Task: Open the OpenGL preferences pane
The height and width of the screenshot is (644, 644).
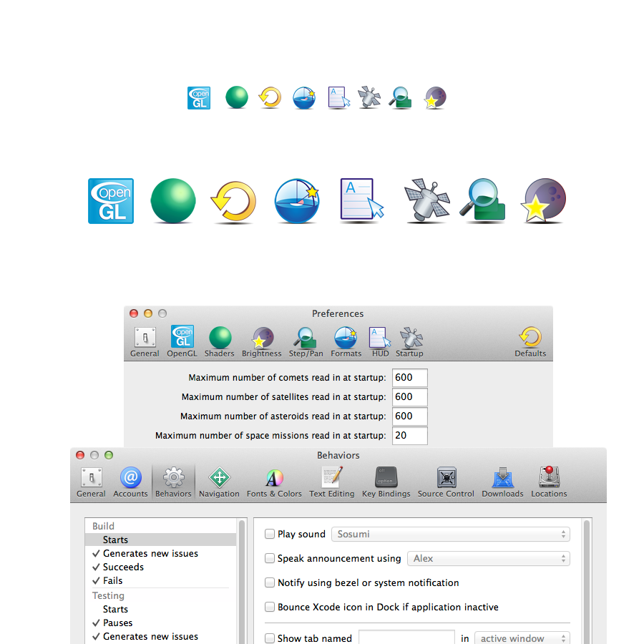Action: (182, 342)
